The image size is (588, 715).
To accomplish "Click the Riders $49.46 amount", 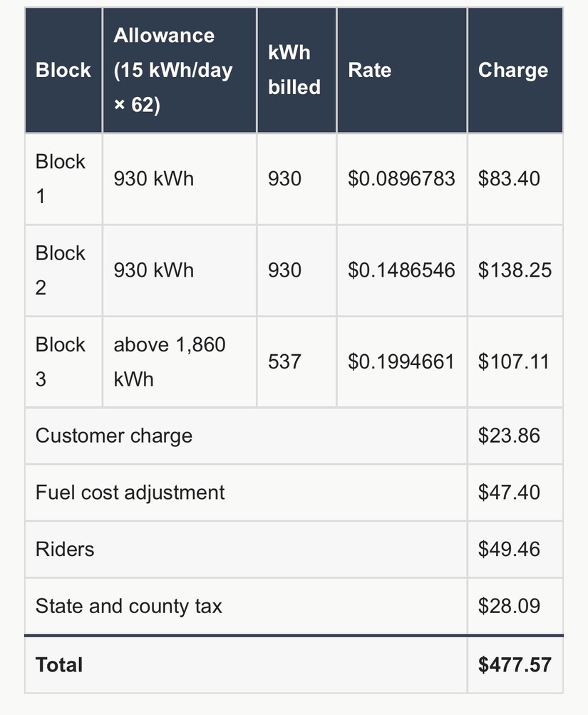I will click(x=509, y=549).
